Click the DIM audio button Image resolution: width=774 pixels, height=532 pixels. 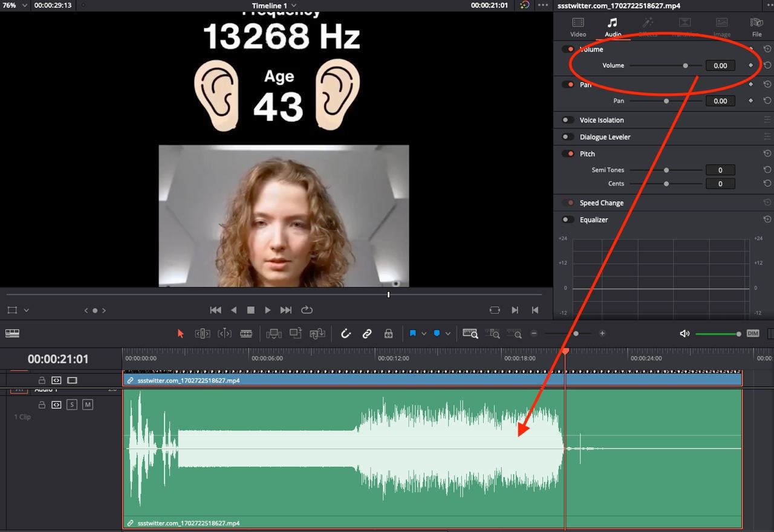tap(753, 334)
